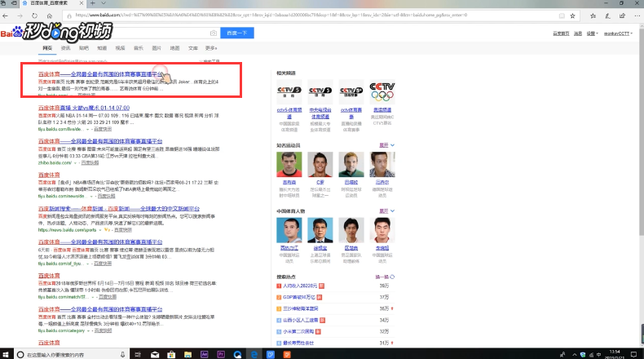Screen dimensions: 644x359
Task: Go back to the previous page
Action: pyautogui.click(x=5, y=16)
